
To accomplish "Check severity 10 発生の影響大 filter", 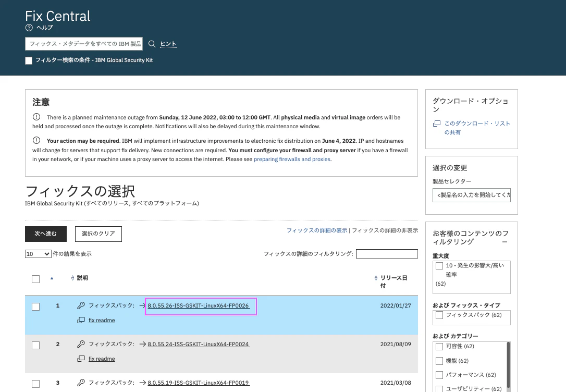I will click(439, 266).
